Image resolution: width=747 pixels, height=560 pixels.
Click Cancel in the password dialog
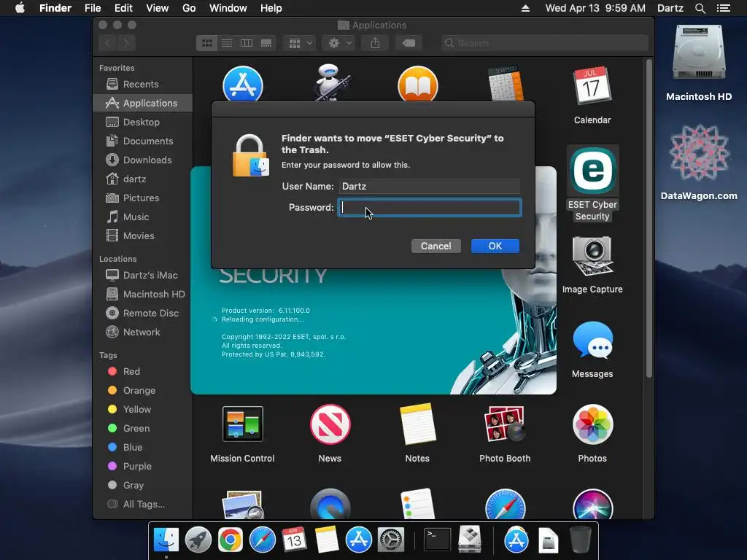pos(436,246)
